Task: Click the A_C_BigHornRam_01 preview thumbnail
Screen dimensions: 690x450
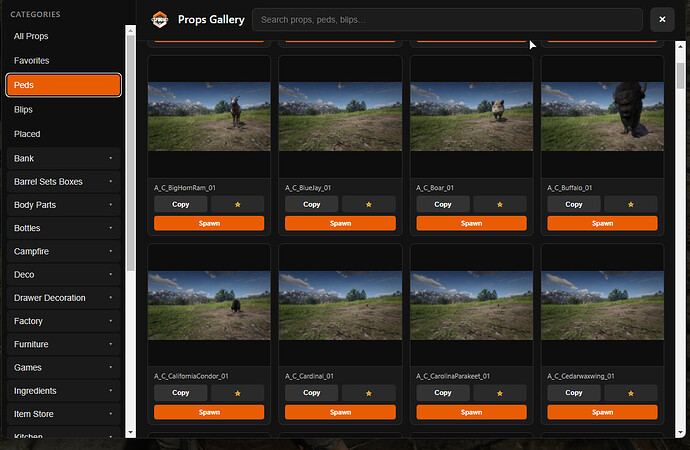Action: (x=209, y=117)
